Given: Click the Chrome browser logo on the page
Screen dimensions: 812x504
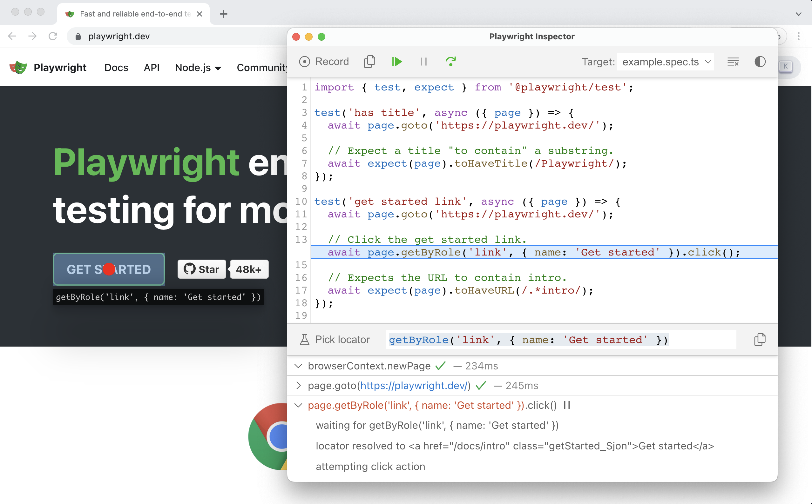Looking at the screenshot, I should [x=268, y=436].
